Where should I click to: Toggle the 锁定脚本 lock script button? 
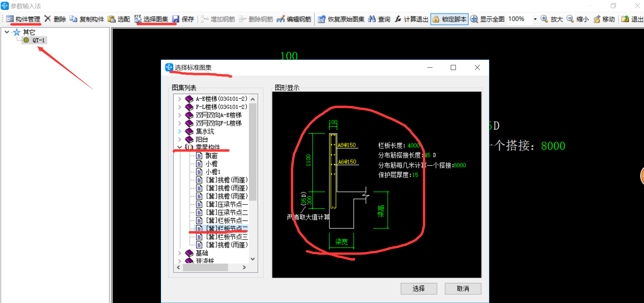449,19
